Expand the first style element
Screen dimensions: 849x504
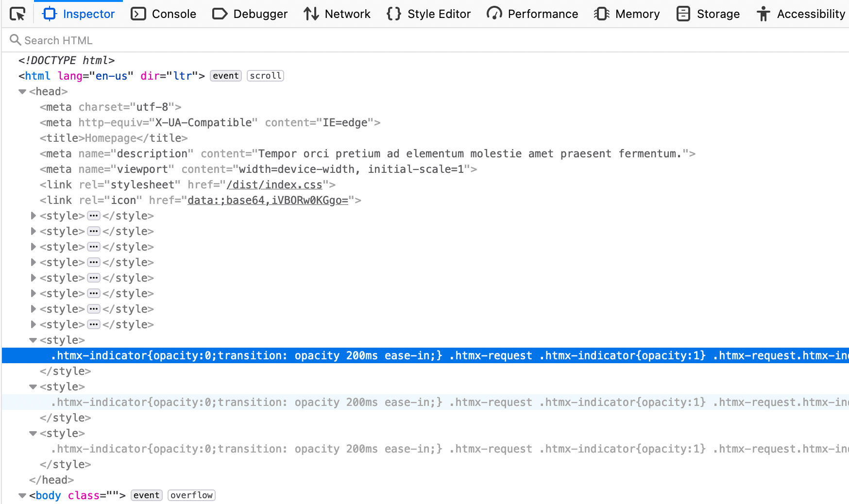click(x=33, y=216)
